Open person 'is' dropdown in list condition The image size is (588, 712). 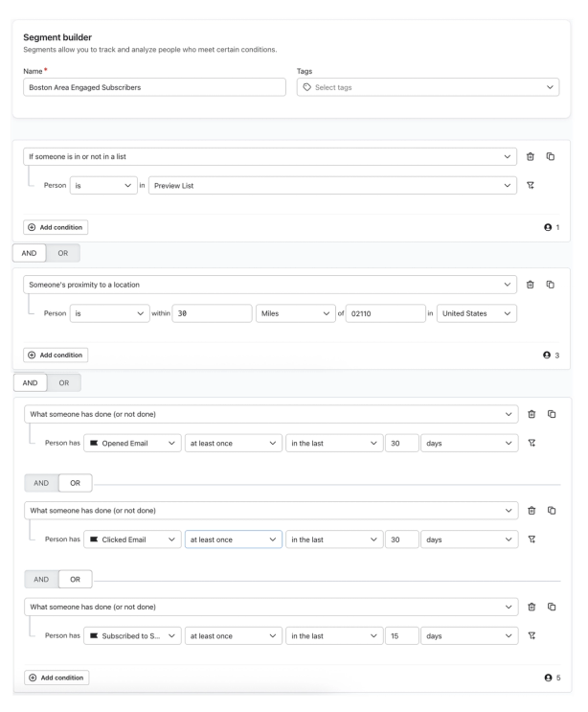[103, 185]
